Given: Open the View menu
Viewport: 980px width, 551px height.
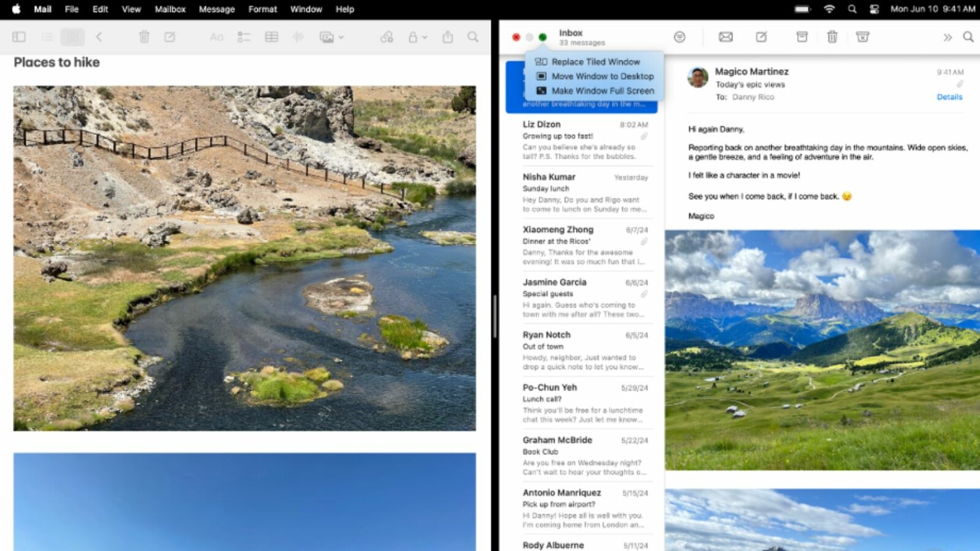Looking at the screenshot, I should click(131, 9).
